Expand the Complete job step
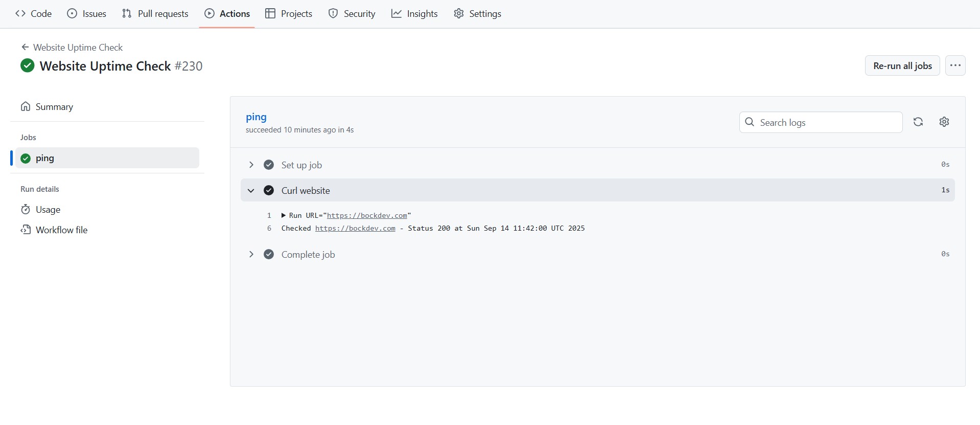The height and width of the screenshot is (425, 980). point(251,254)
